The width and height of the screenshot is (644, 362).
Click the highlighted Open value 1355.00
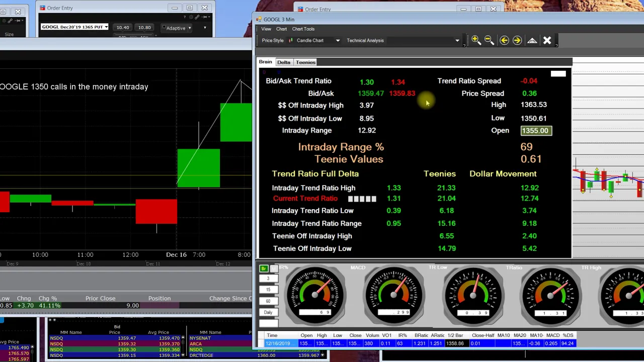tap(536, 131)
